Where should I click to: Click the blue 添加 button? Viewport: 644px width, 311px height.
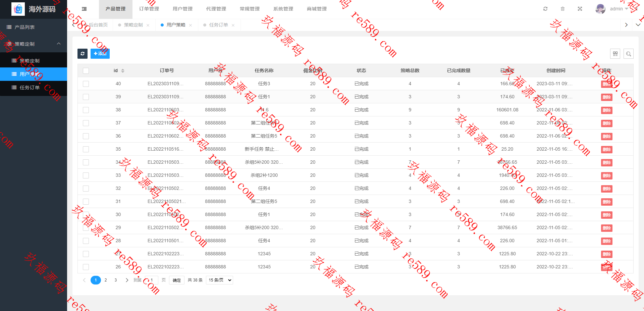100,54
